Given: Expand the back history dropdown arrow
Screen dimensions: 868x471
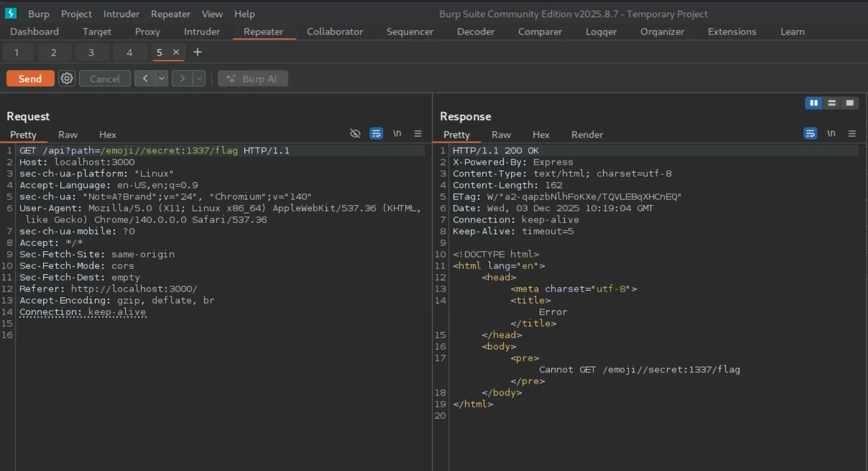Looking at the screenshot, I should [161, 79].
